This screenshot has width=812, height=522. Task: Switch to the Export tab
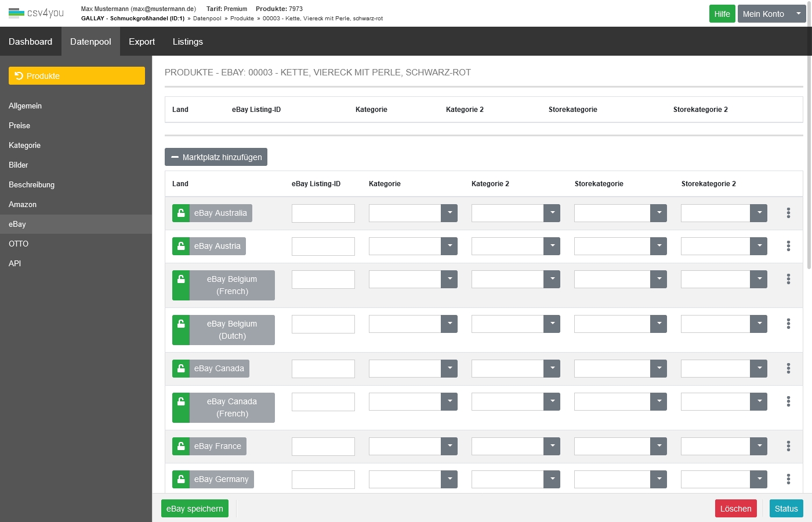tap(142, 42)
